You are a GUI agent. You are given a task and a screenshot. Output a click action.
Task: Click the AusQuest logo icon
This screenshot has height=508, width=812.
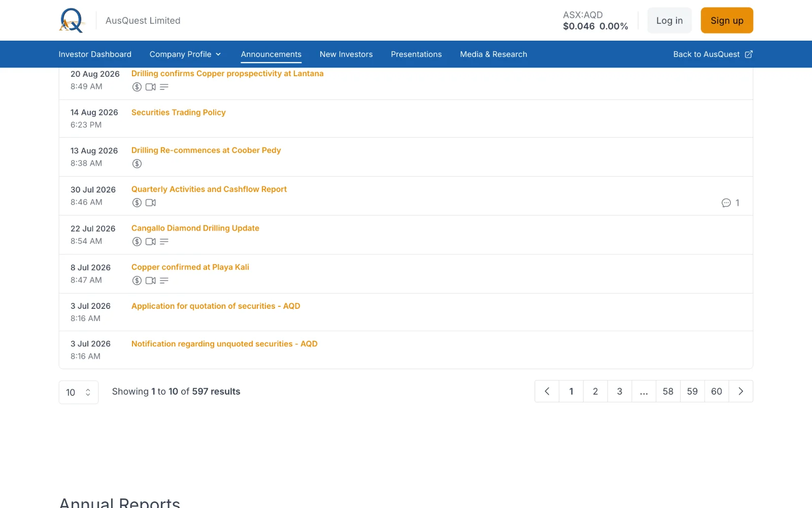[72, 20]
